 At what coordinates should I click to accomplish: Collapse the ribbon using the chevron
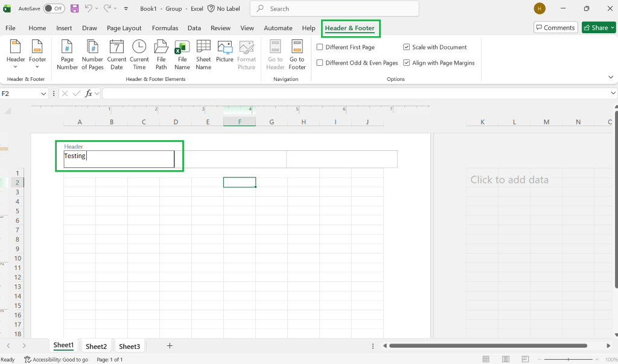click(611, 77)
